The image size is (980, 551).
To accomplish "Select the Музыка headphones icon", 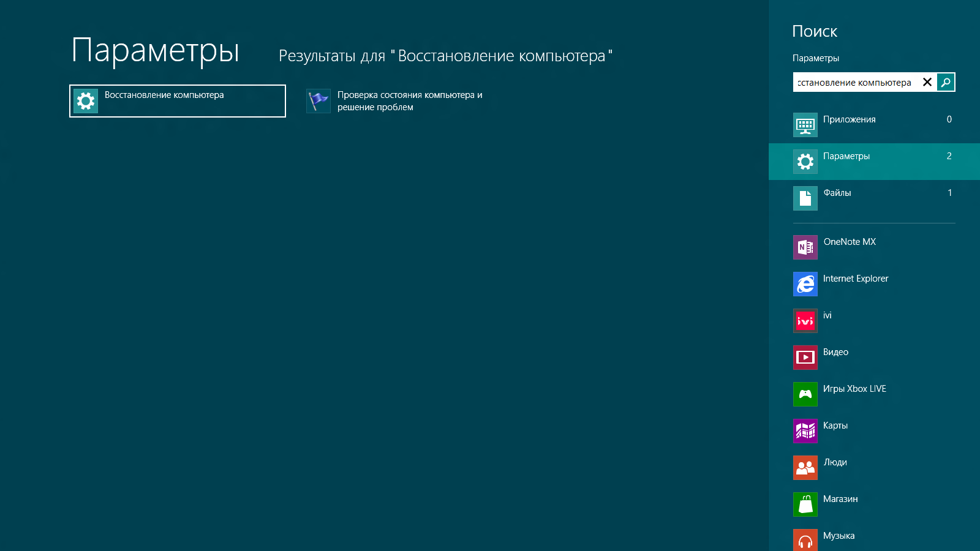I will click(x=805, y=540).
